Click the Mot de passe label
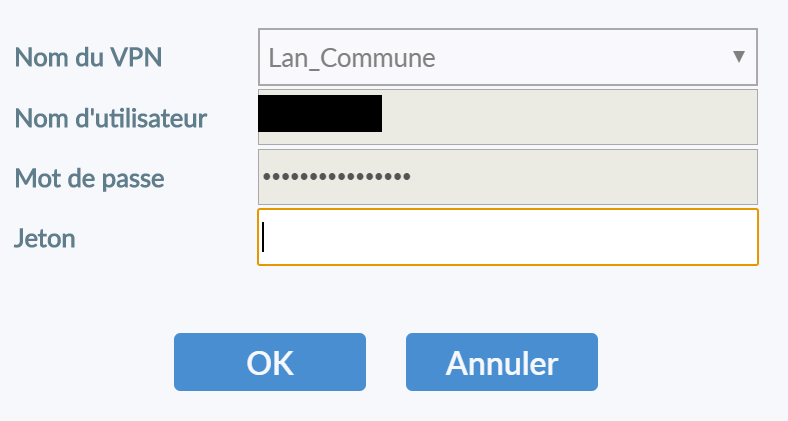 [x=89, y=178]
